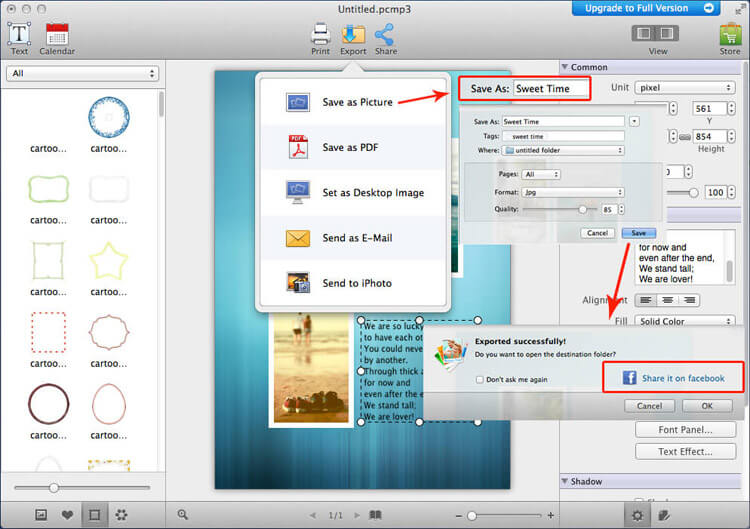Click the Height 854 stepper

(731, 137)
